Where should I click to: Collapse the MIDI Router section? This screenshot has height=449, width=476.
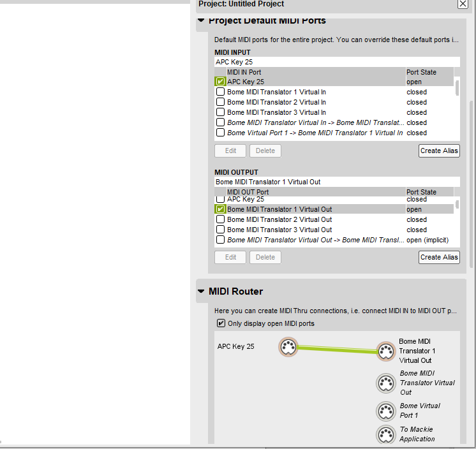click(201, 291)
